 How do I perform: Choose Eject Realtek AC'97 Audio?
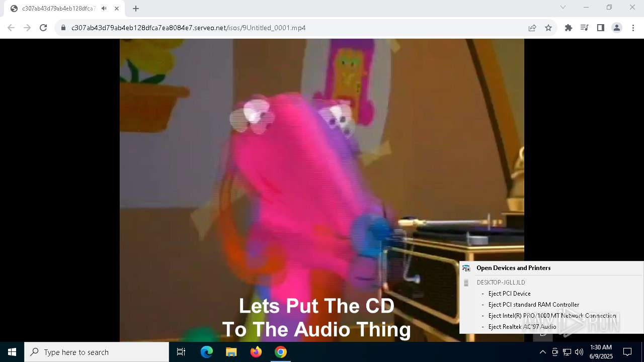click(522, 327)
